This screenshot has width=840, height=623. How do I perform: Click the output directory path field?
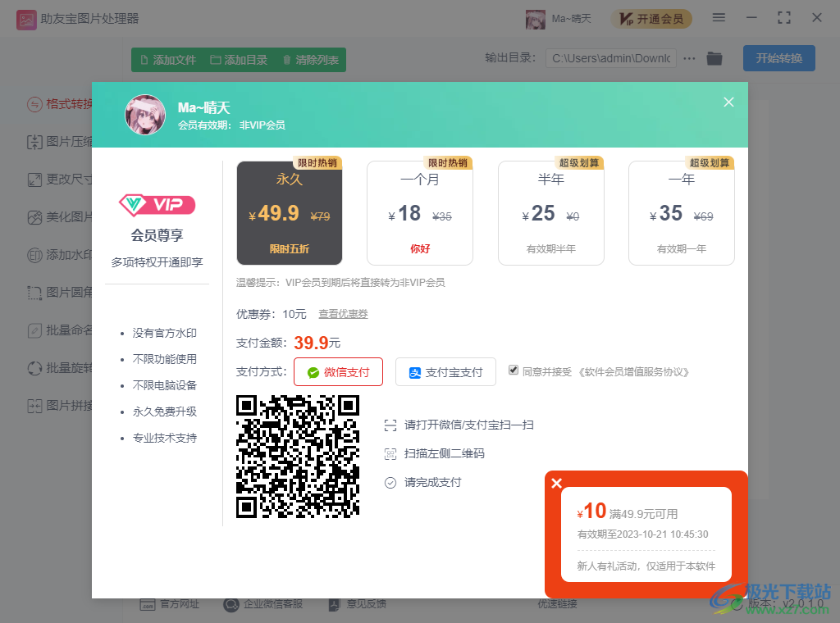pyautogui.click(x=610, y=58)
